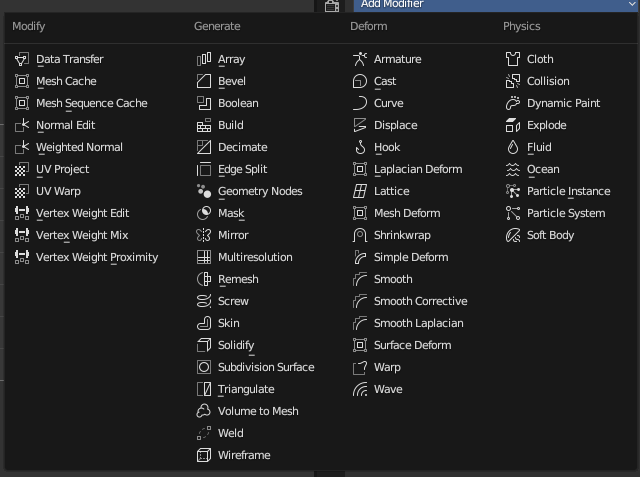Click the Ocean waves icon
This screenshot has width=640, height=477.
[x=513, y=169]
